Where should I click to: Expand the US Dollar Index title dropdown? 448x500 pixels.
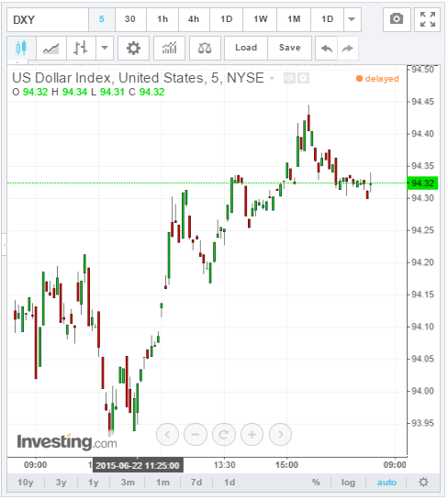[x=272, y=78]
